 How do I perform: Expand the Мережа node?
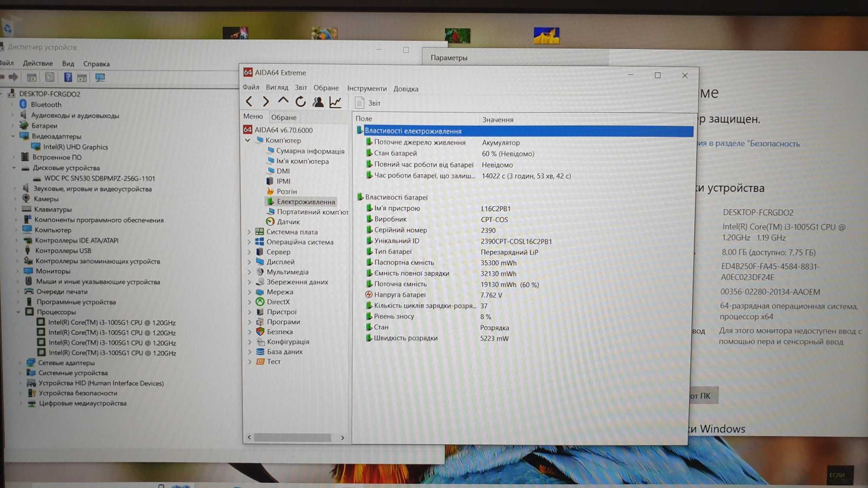(x=249, y=292)
